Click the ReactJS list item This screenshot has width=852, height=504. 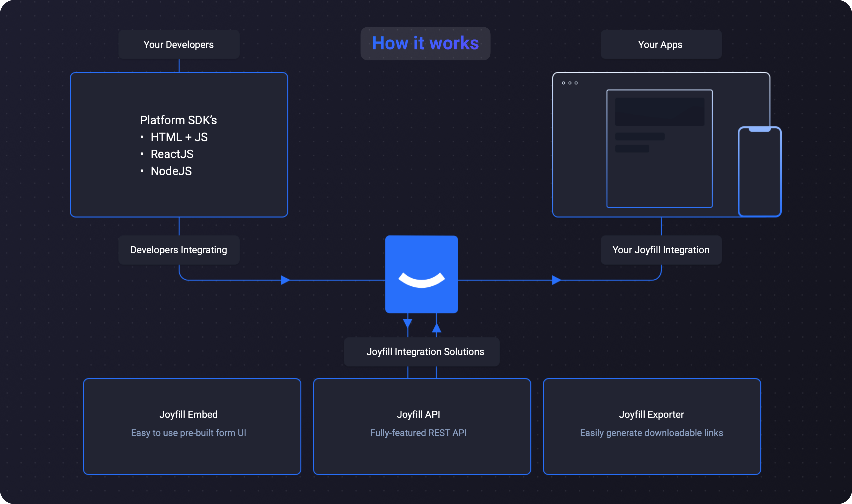[172, 154]
